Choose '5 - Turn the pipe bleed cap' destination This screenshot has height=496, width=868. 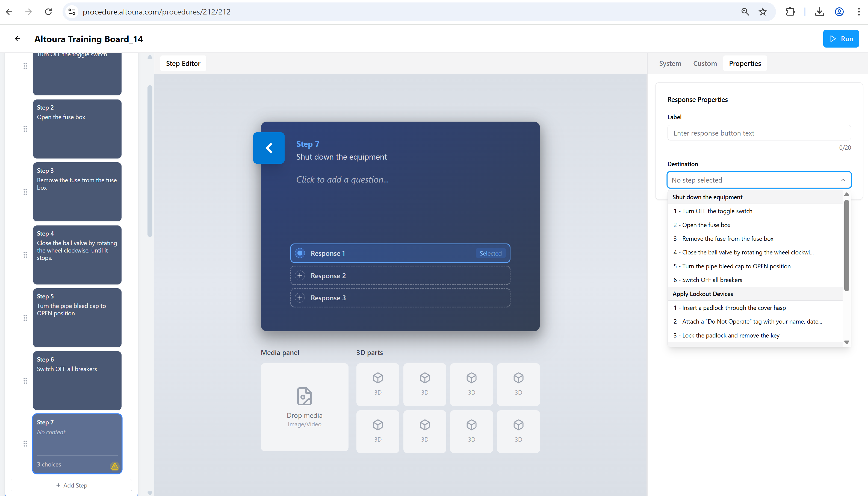(755, 266)
